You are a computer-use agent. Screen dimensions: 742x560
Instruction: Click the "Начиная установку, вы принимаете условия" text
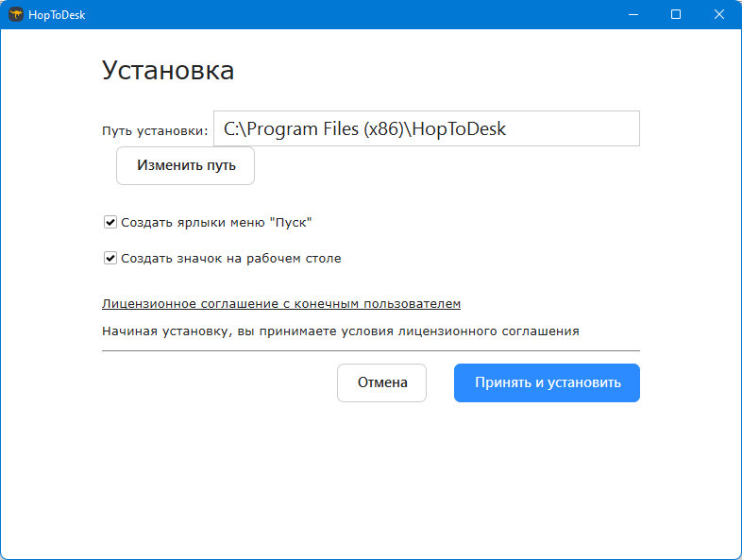pyautogui.click(x=340, y=331)
